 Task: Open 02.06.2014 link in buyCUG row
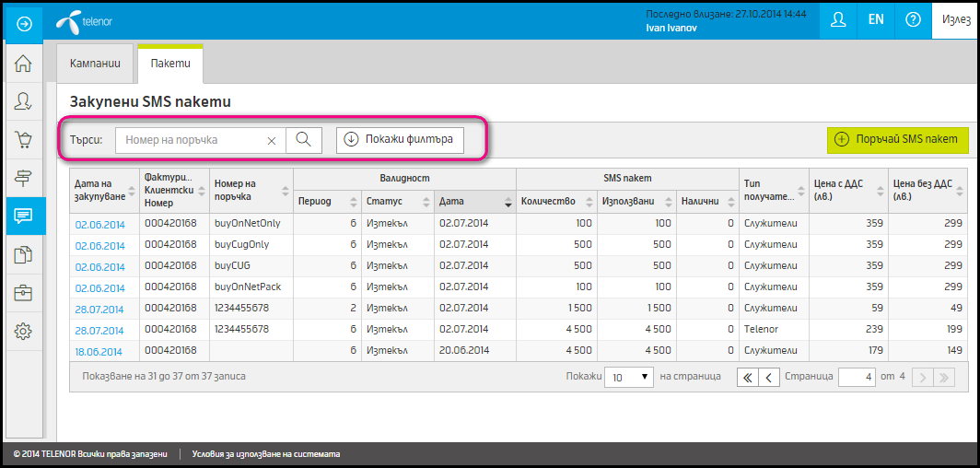tap(100, 267)
